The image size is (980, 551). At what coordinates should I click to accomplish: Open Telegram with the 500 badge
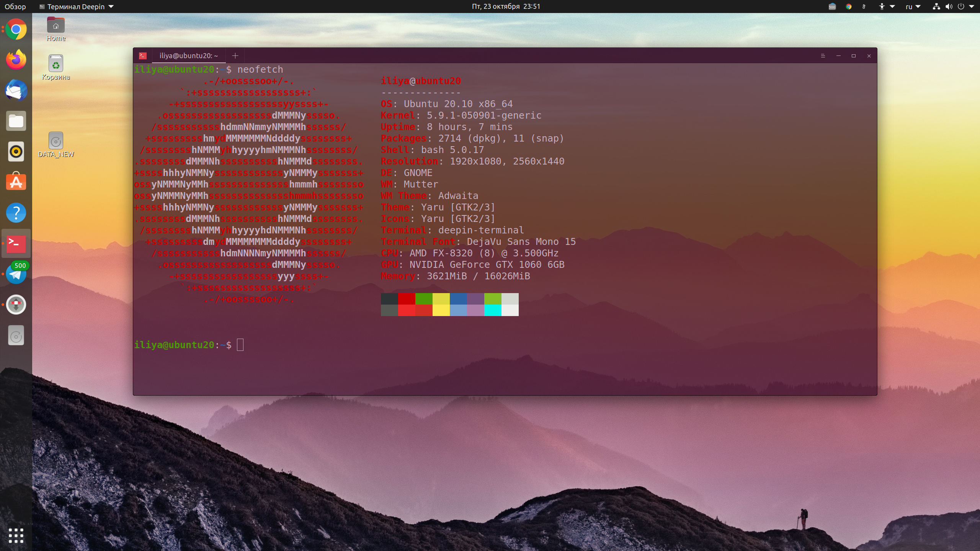pos(16,273)
